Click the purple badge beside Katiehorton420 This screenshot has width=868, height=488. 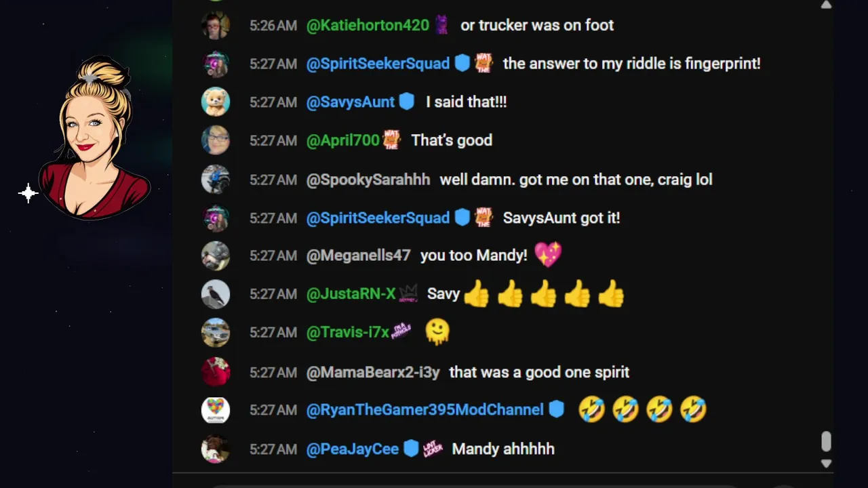coord(441,25)
